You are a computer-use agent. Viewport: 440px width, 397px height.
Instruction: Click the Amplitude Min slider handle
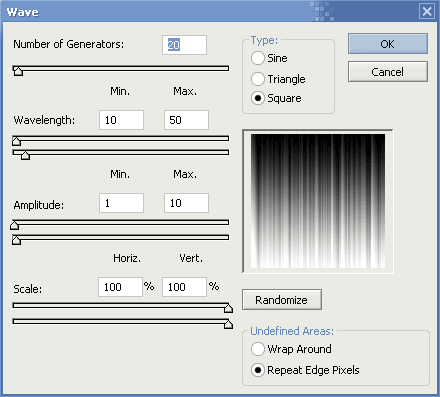click(x=14, y=225)
